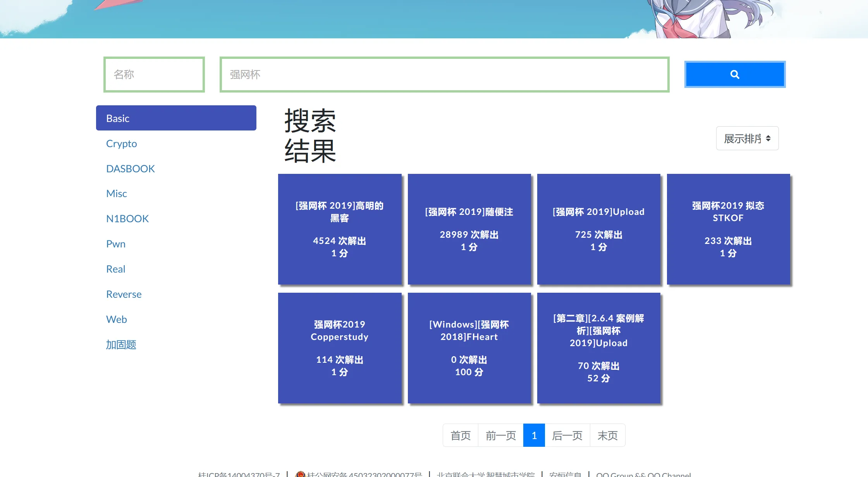Open the Web category
Screen dimensions: 868x477
point(116,319)
